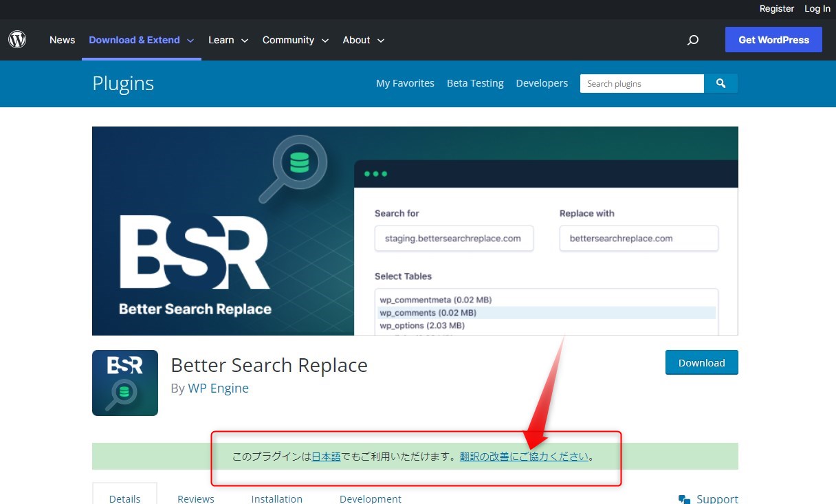This screenshot has width=836, height=504.
Task: Switch to the Reviews tab
Action: 195,498
